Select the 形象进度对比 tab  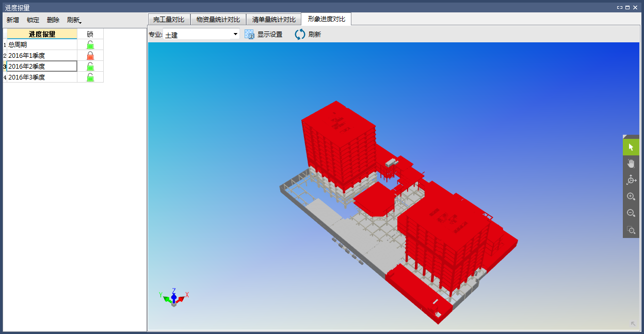pyautogui.click(x=327, y=19)
